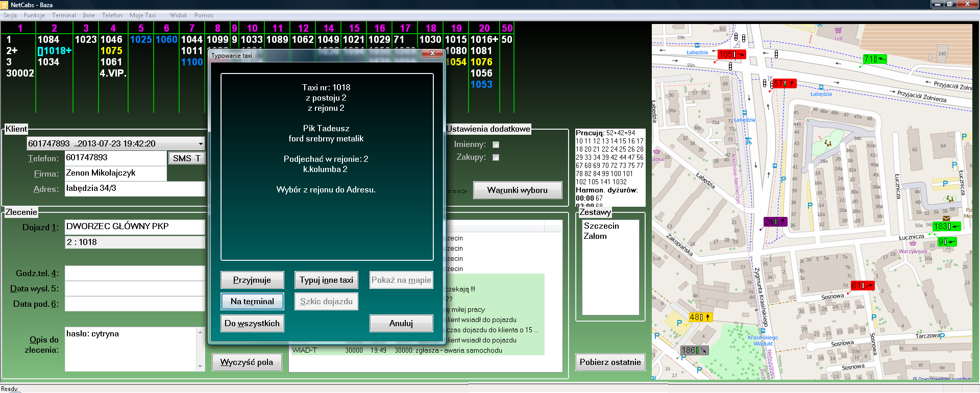Open the Pomoc menu
The image size is (980, 393).
204,15
